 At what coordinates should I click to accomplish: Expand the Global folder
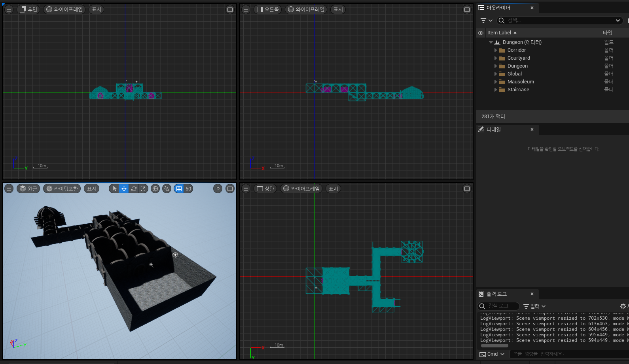coord(496,74)
